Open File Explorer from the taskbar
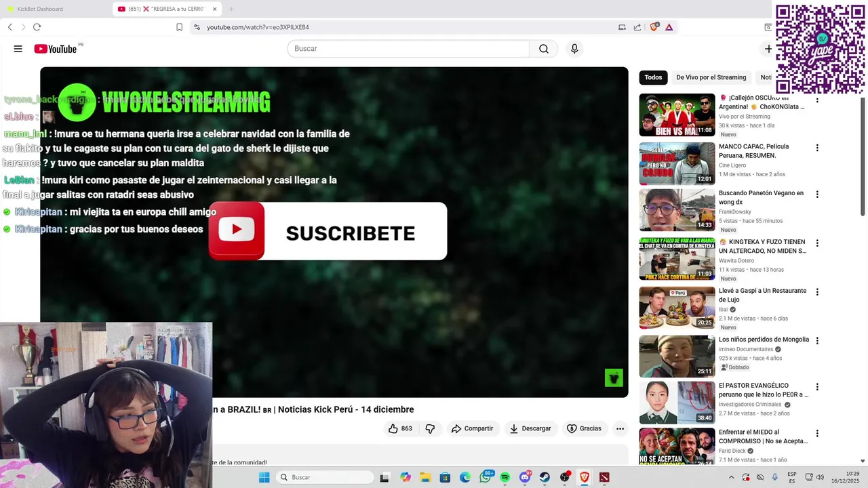The height and width of the screenshot is (488, 868). pos(425,477)
